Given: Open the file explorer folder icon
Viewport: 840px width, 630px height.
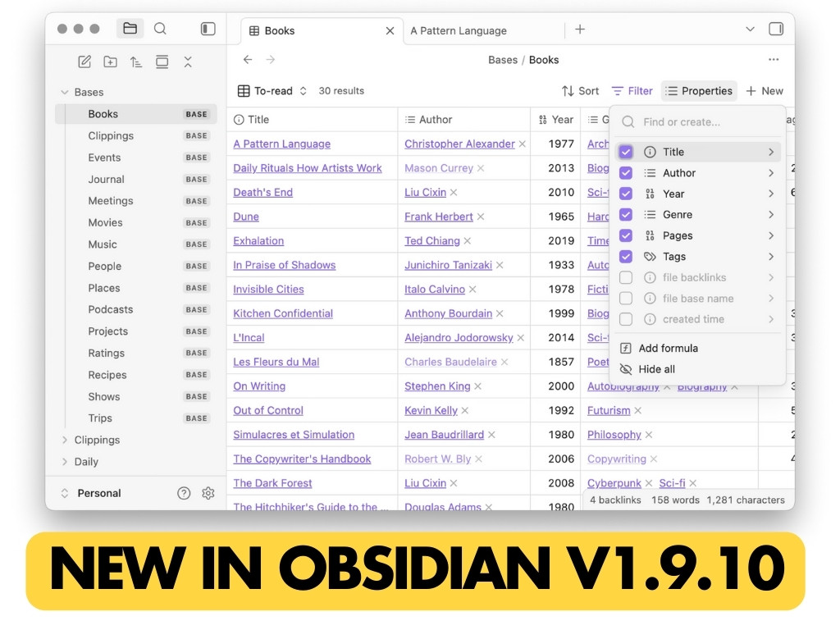Looking at the screenshot, I should [x=130, y=29].
